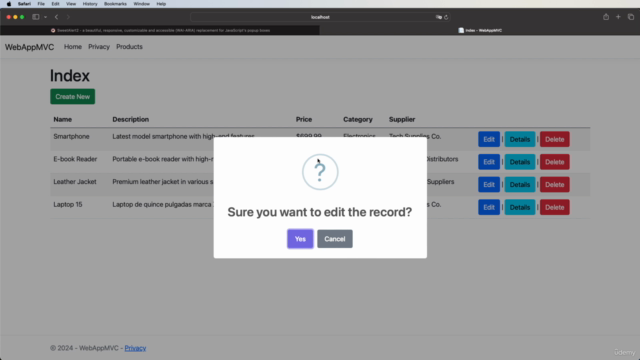This screenshot has height=360, width=640.
Task: Open the View menu
Action: pyautogui.click(x=71, y=4)
